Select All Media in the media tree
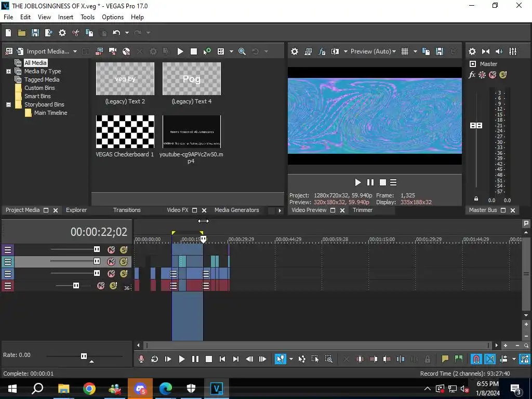 click(x=35, y=63)
